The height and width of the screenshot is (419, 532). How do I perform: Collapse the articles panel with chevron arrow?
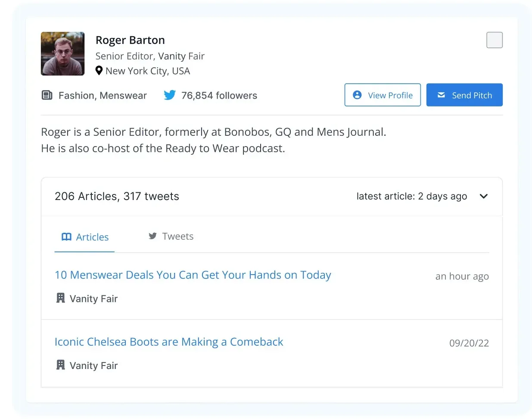(483, 196)
